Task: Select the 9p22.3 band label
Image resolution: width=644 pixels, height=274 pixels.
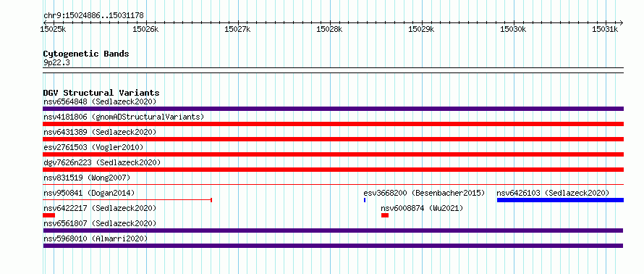Action: [x=56, y=62]
